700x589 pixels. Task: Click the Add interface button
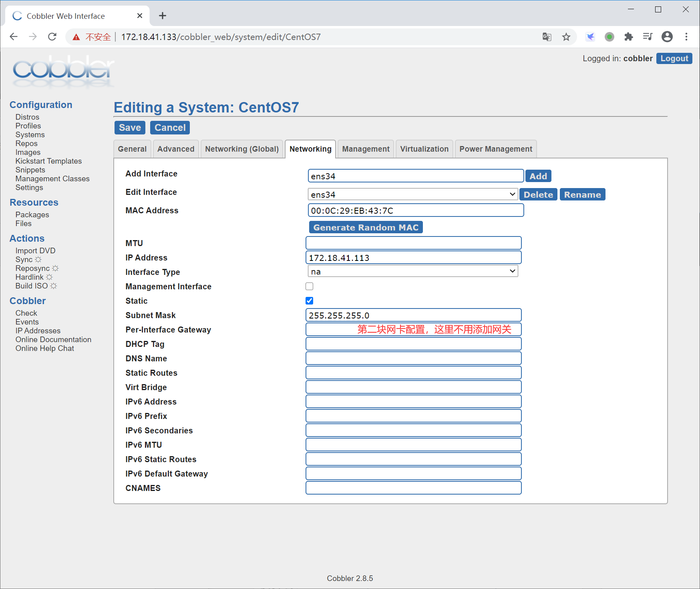click(x=538, y=176)
